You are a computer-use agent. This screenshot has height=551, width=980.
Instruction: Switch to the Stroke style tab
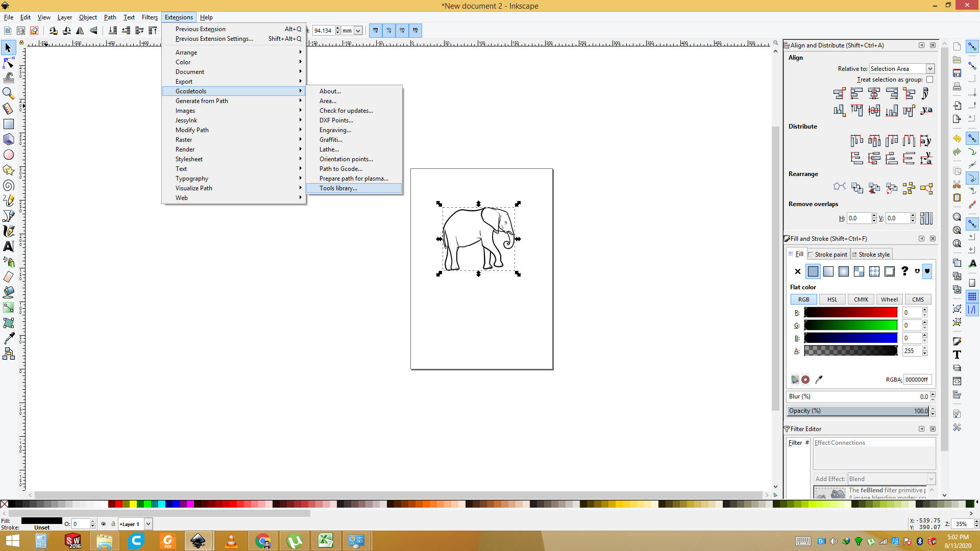click(x=873, y=255)
